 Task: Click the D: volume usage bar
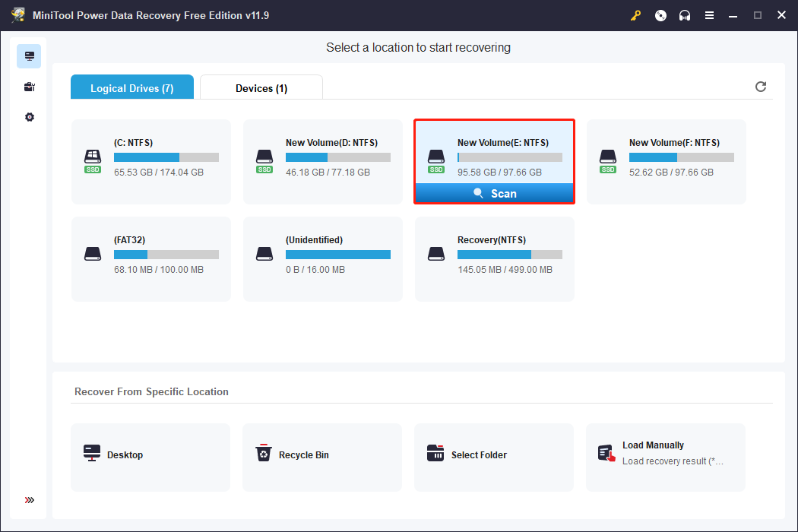(338, 157)
